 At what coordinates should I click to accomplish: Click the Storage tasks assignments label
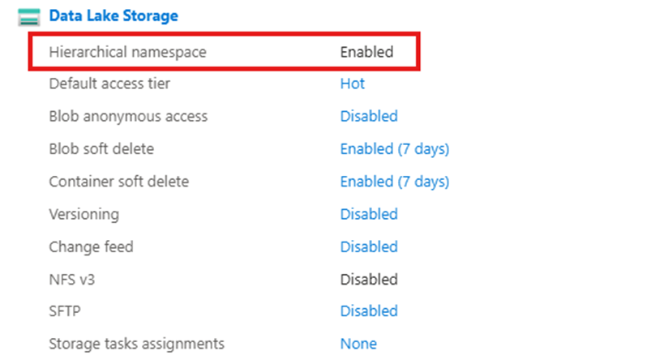137,344
